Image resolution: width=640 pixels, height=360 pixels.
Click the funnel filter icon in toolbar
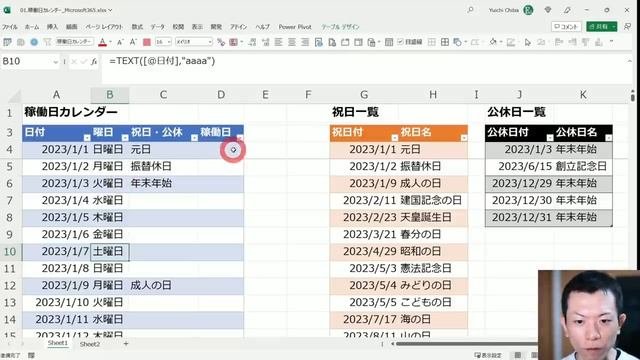(47, 42)
